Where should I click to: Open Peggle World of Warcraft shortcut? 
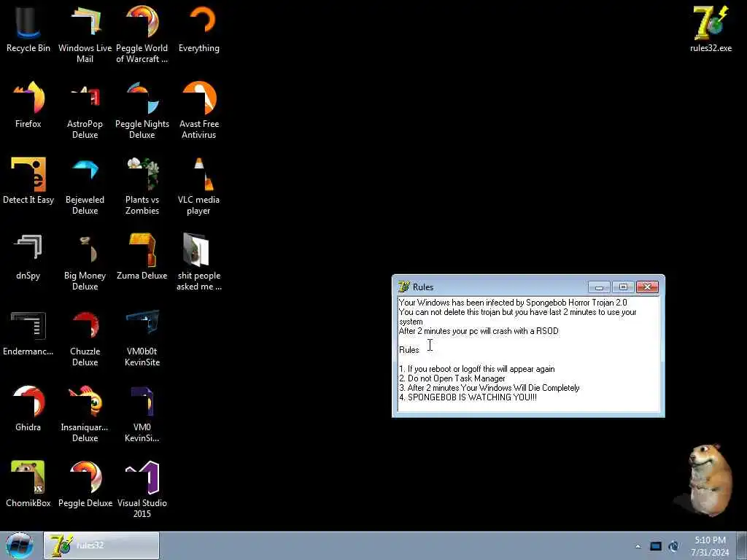click(142, 34)
